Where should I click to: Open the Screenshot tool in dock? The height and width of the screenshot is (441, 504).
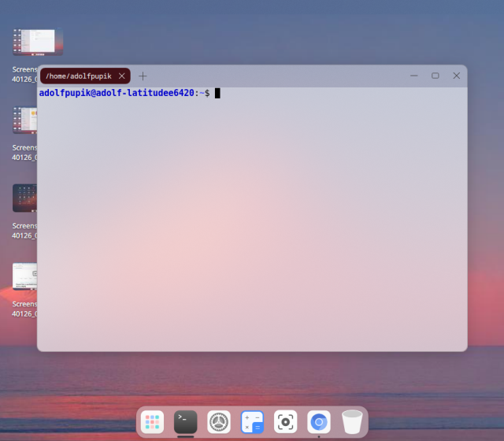tap(285, 421)
